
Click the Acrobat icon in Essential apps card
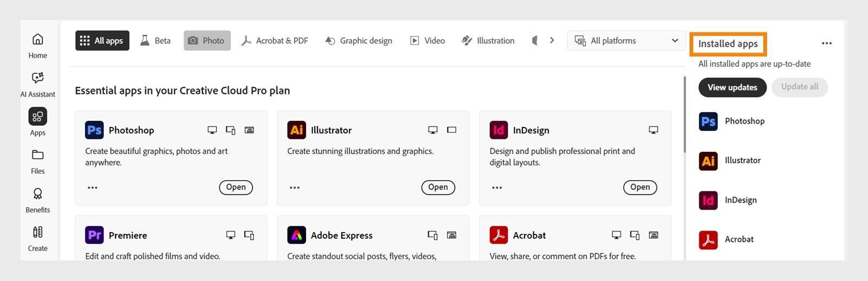[x=499, y=235]
